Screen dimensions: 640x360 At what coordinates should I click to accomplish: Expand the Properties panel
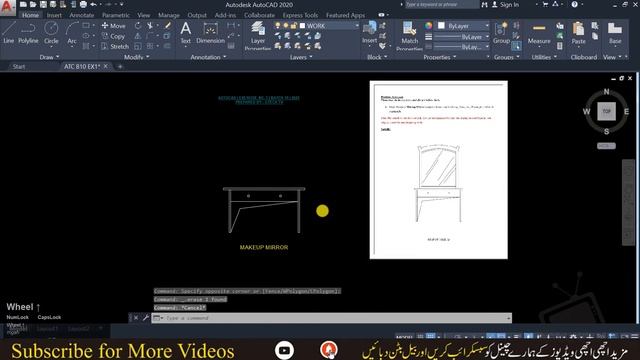point(440,57)
